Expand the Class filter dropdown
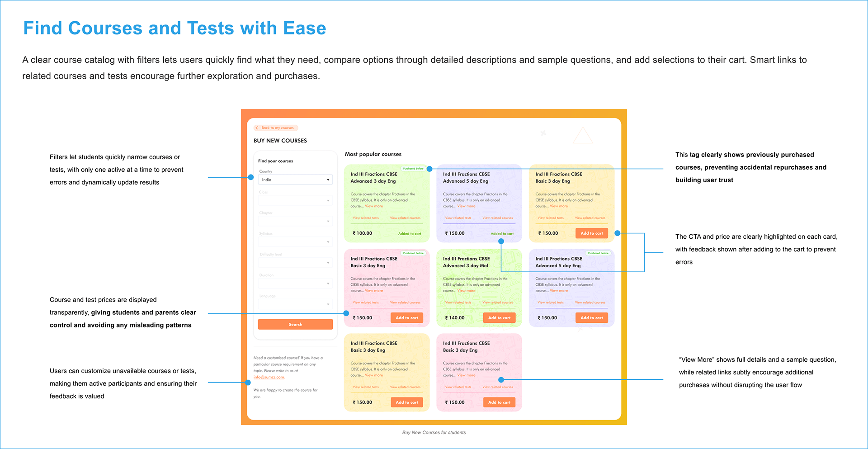Screen dimensions: 868x449 click(295, 200)
